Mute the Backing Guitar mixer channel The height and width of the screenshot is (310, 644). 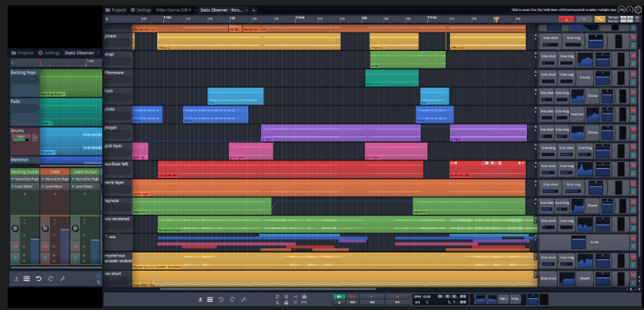coord(15,246)
